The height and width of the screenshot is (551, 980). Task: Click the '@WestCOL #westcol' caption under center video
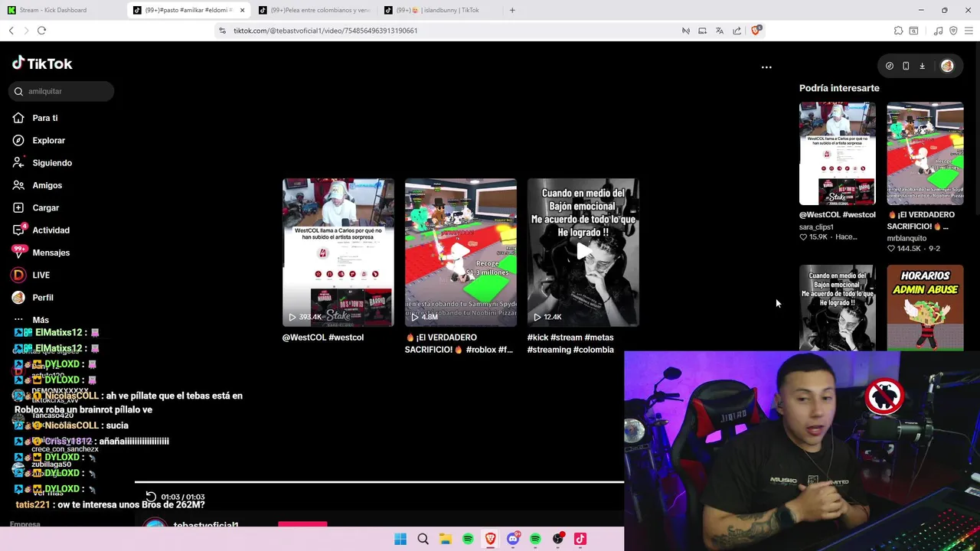coord(323,337)
